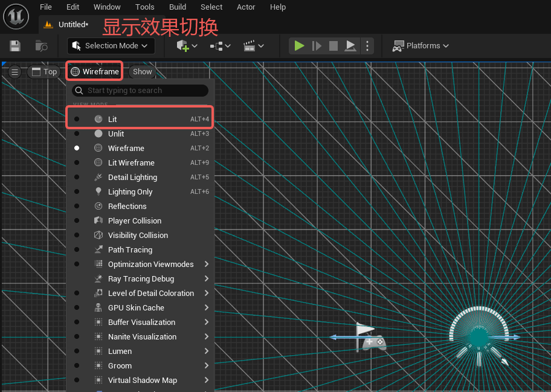Open the File menu
Screen dimensions: 551x392
click(x=46, y=7)
